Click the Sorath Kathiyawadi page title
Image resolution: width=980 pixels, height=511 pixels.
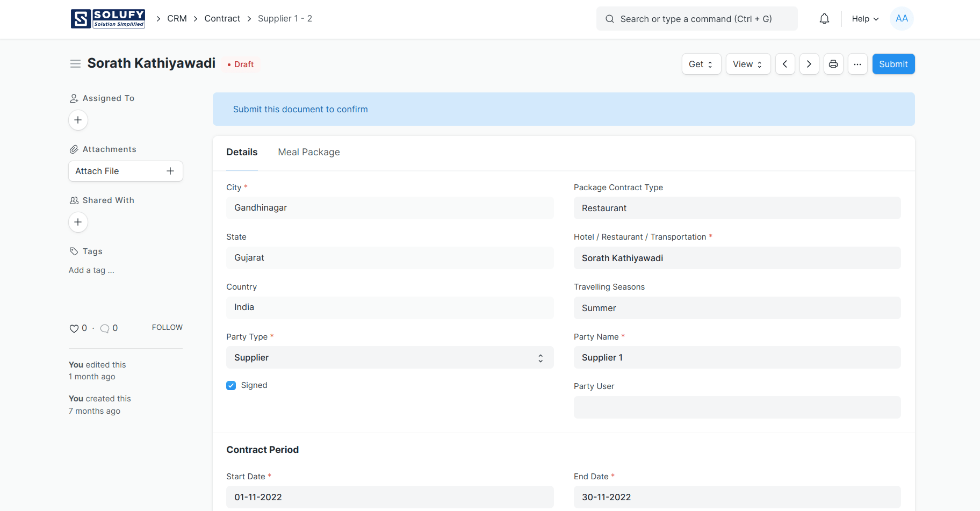coord(152,63)
